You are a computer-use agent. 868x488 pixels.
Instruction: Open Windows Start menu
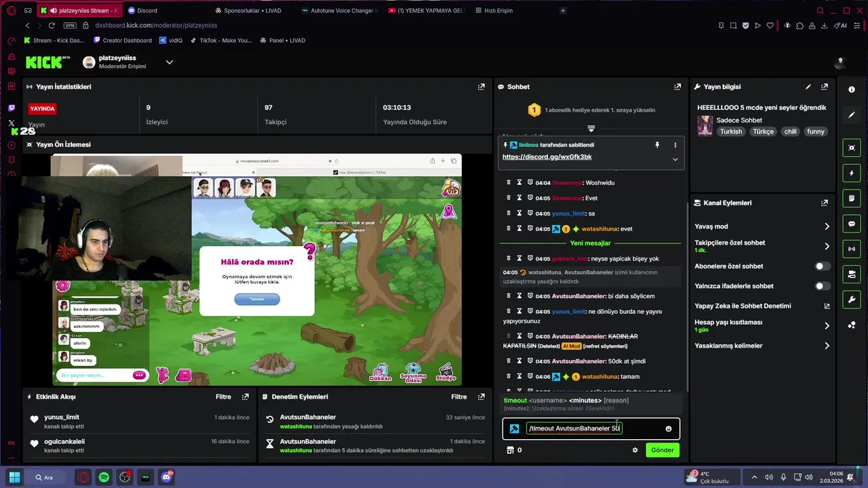[x=15, y=477]
